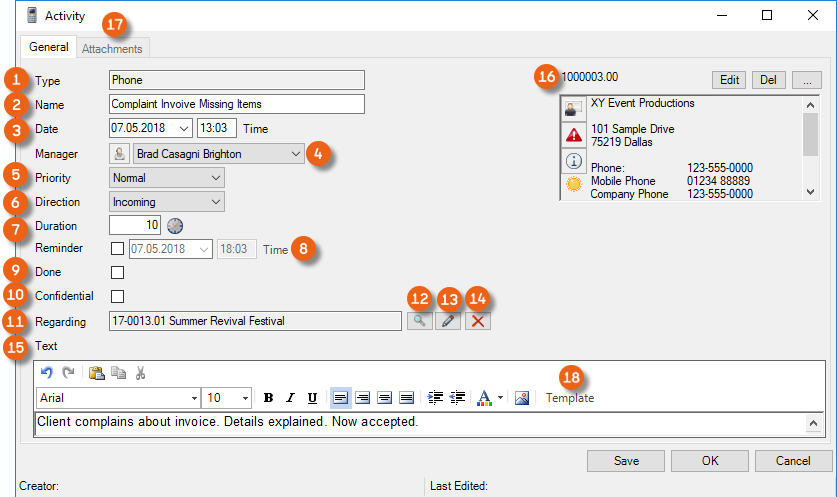Screen dimensions: 837x497
Task: Tick the Confidential checkbox
Action: click(117, 296)
